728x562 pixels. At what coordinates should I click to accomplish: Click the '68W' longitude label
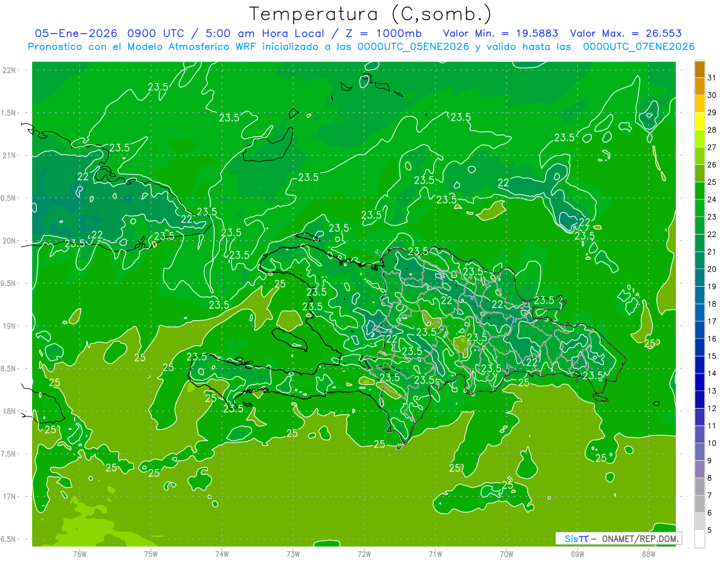(649, 554)
